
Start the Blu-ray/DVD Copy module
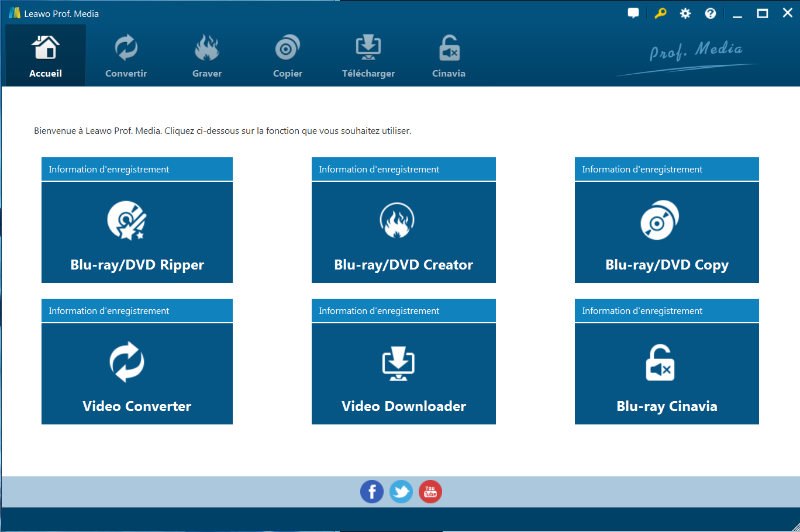click(x=667, y=233)
